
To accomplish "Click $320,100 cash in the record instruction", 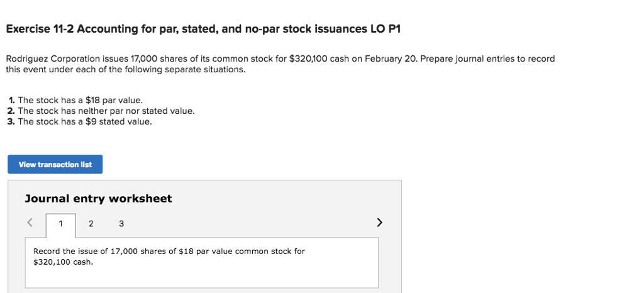I will pyautogui.click(x=64, y=262).
